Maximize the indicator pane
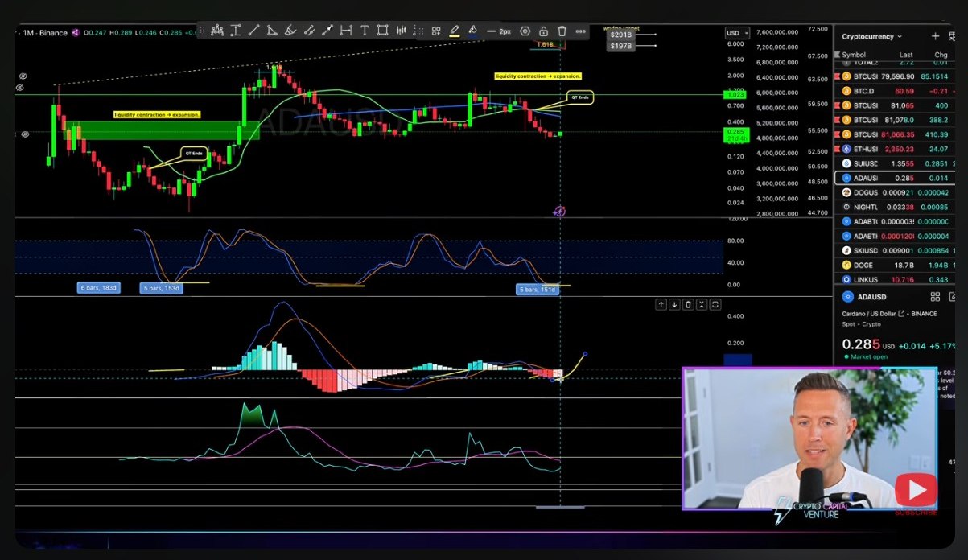 point(715,304)
